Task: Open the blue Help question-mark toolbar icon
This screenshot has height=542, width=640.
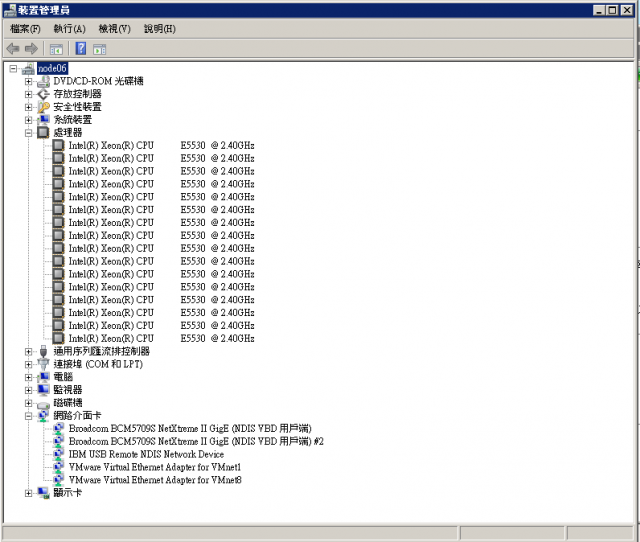Action: click(x=81, y=49)
